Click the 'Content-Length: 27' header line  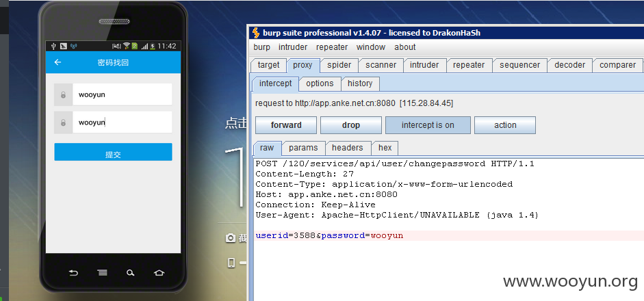305,174
